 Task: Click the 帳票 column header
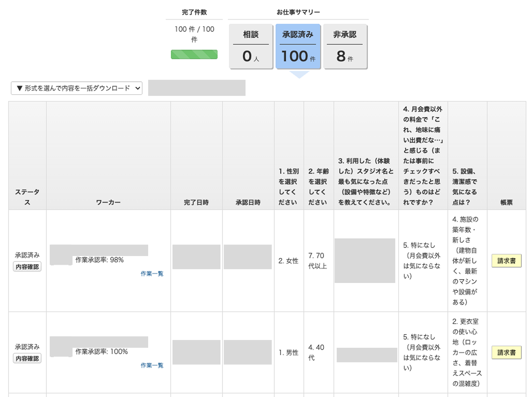coord(506,202)
